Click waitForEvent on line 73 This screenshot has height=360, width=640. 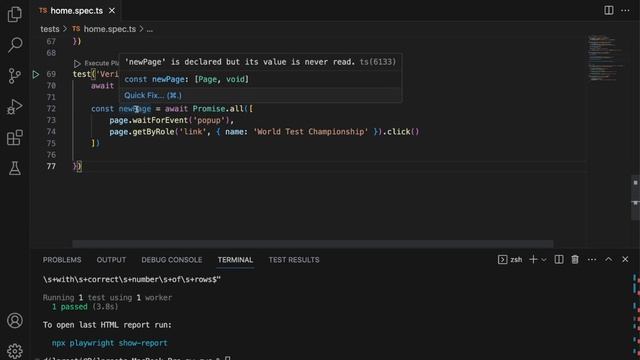[160, 120]
